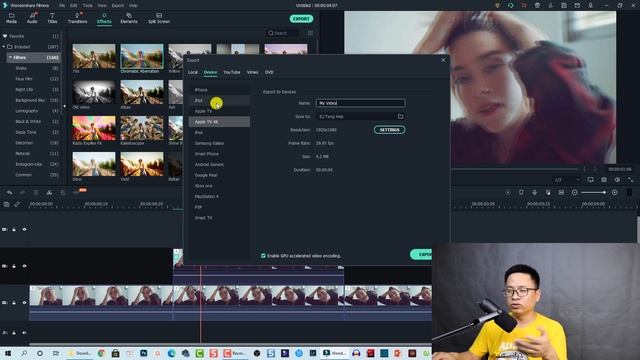Collapse the Filters category arrow
The width and height of the screenshot is (640, 360).
(x=10, y=58)
